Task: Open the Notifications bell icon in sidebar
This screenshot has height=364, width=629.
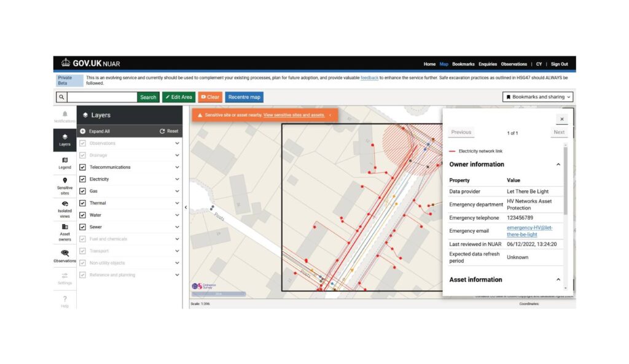Action: pyautogui.click(x=64, y=114)
